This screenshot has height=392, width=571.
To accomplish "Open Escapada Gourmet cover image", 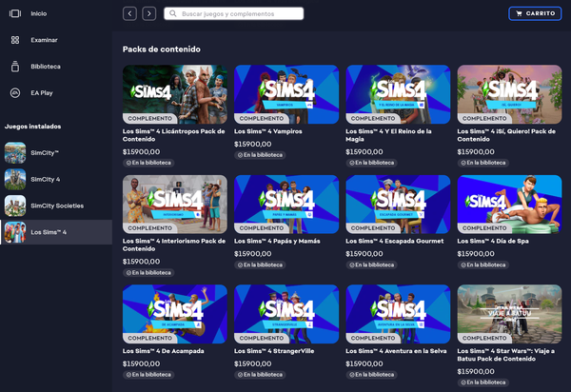I will point(398,205).
